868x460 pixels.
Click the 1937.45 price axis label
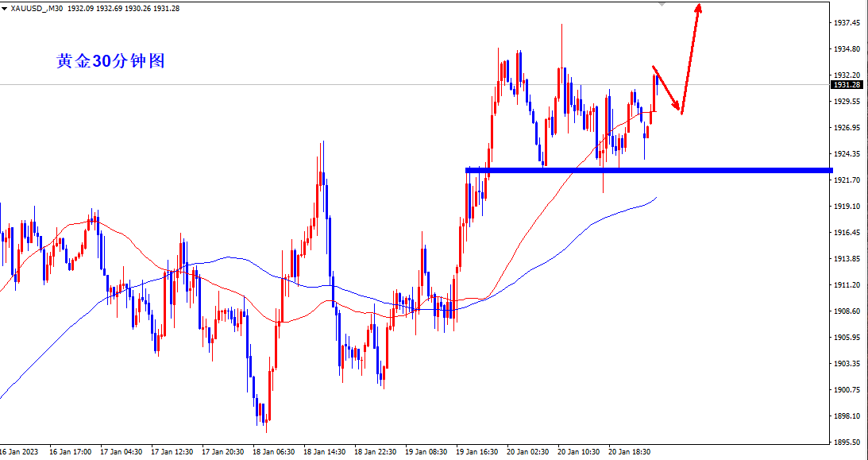click(847, 23)
